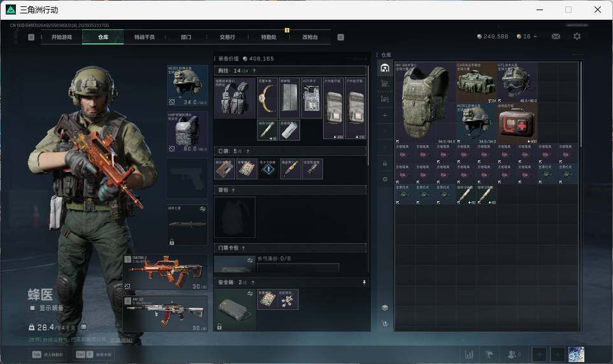
Task: Show help for the 胸挂 14/14 header
Action: click(x=254, y=71)
